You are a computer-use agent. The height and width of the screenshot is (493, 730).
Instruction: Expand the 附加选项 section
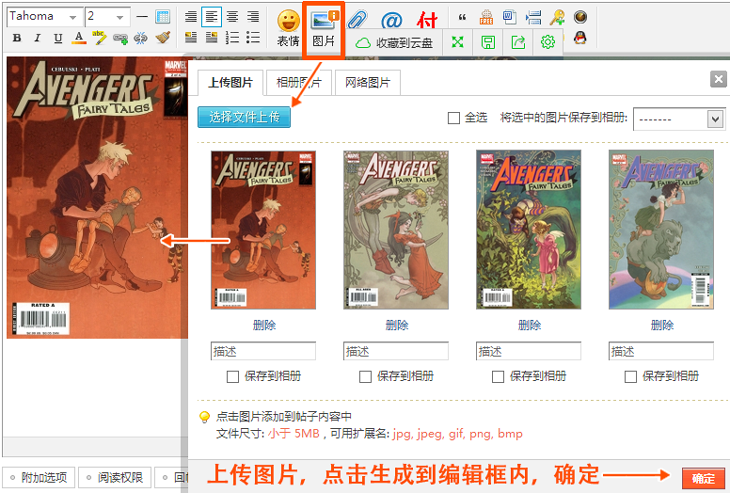click(38, 477)
